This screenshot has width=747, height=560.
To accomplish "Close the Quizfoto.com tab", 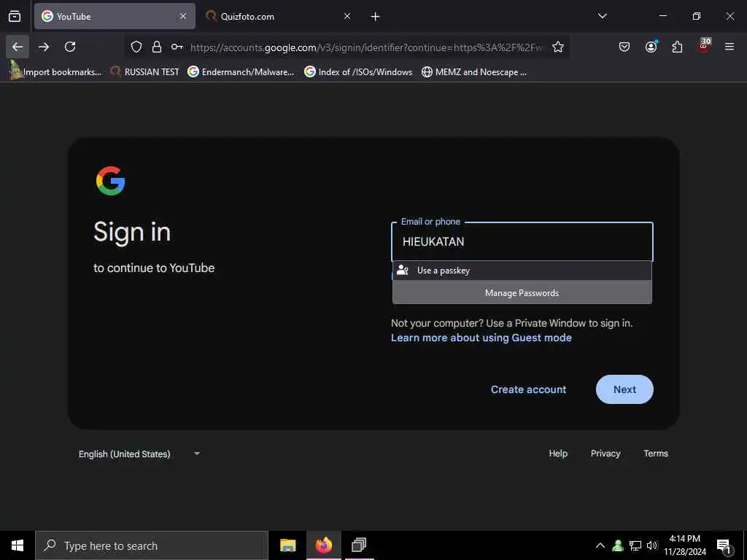I will (x=347, y=16).
